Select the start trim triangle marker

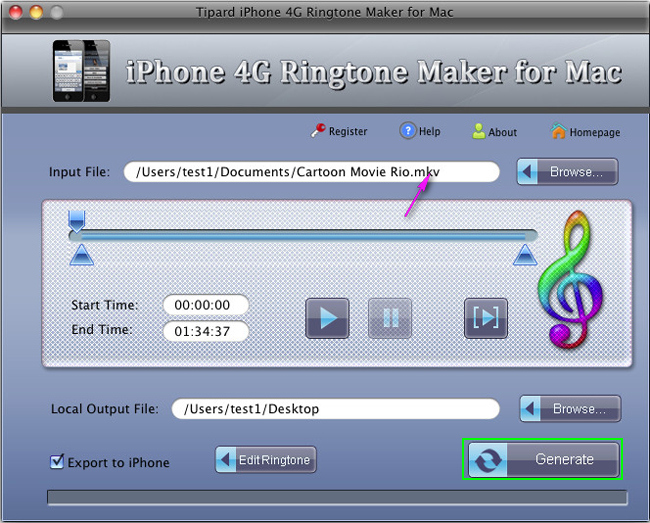[82, 254]
